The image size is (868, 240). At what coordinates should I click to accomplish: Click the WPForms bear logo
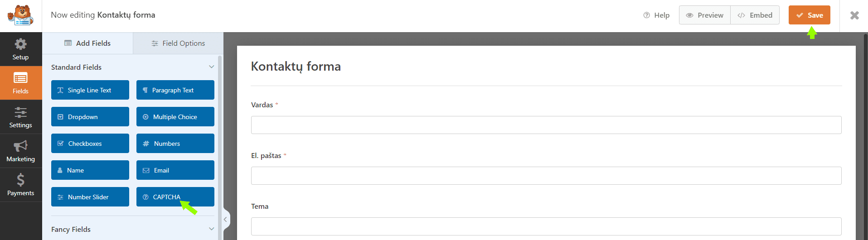[20, 16]
